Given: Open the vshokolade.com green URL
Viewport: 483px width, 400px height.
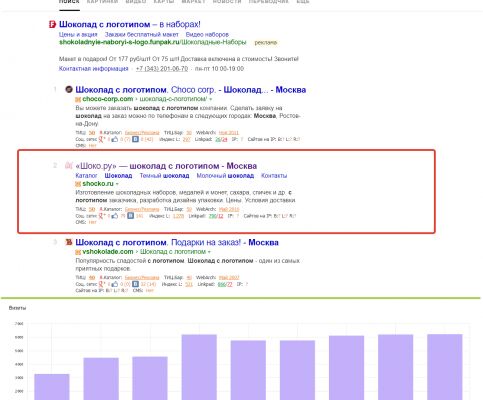Looking at the screenshot, I should click(x=108, y=252).
